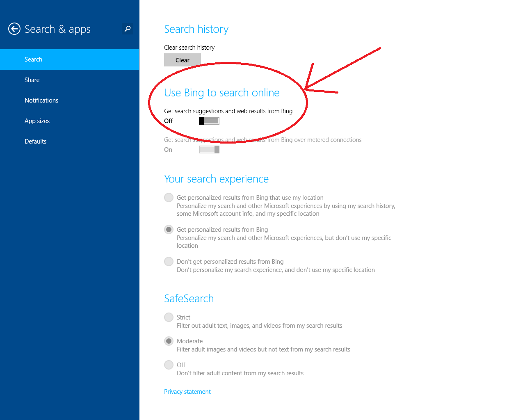
Task: Click the SafeSearch heading
Action: click(x=189, y=299)
